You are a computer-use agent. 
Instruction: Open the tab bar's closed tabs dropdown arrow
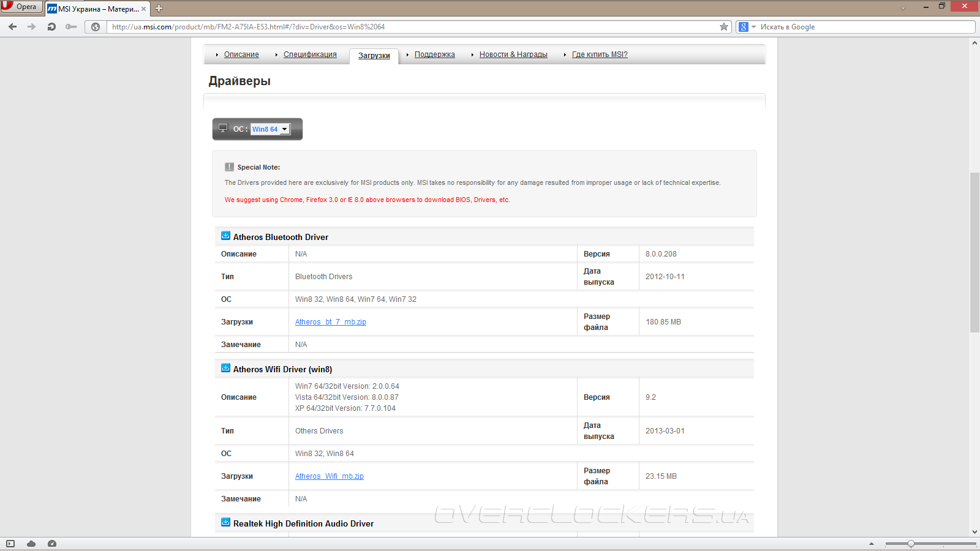[x=903, y=9]
